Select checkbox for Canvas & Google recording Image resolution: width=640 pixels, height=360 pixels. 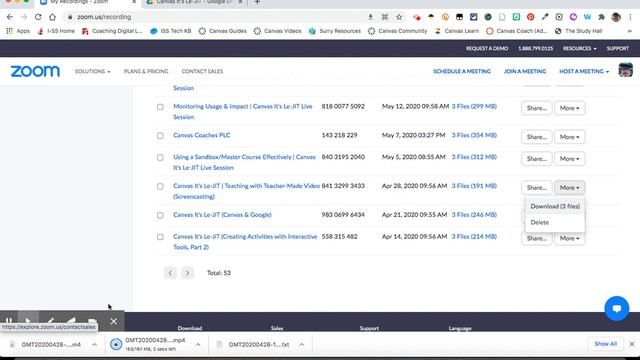[x=160, y=215]
